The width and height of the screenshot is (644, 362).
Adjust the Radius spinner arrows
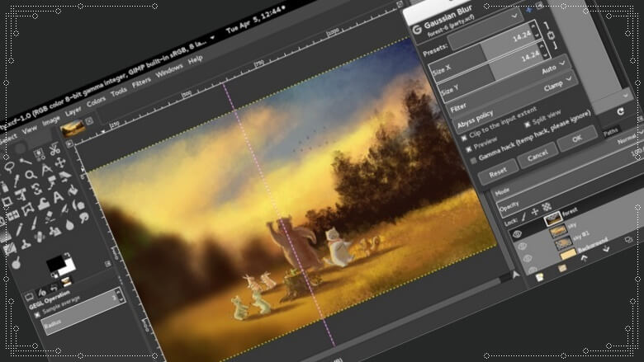119,295
